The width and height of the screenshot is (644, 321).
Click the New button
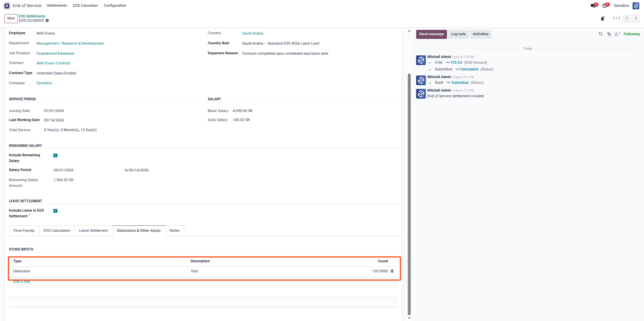[x=11, y=18]
